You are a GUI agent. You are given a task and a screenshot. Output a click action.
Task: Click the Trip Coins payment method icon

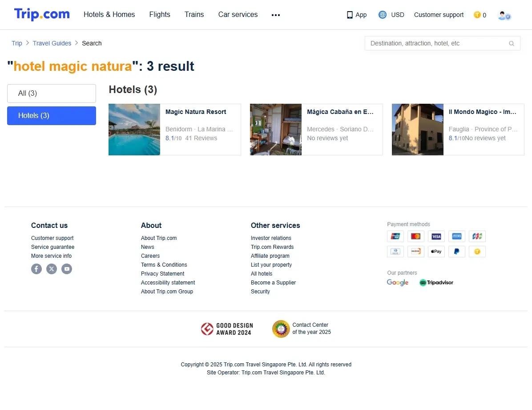tap(477, 252)
